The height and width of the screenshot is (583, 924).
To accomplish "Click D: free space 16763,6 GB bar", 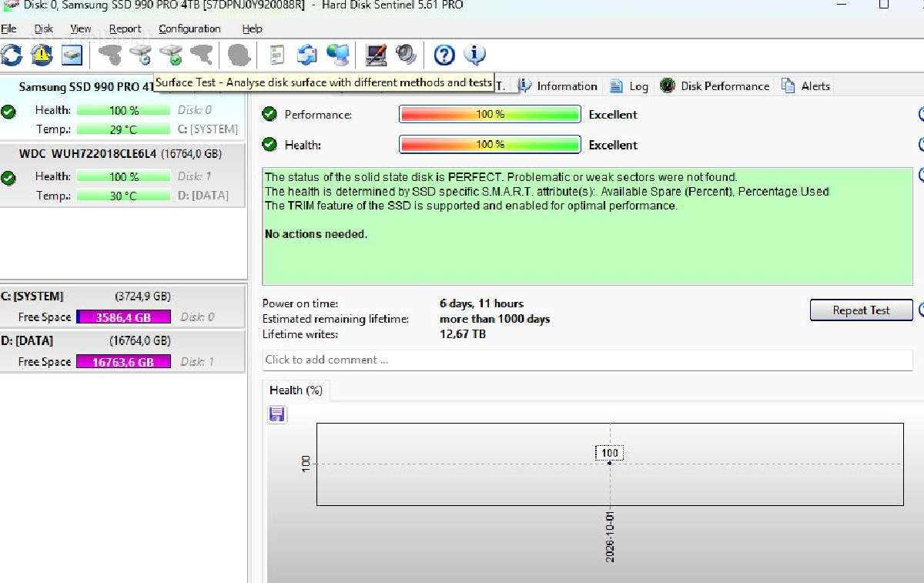I will [x=124, y=361].
